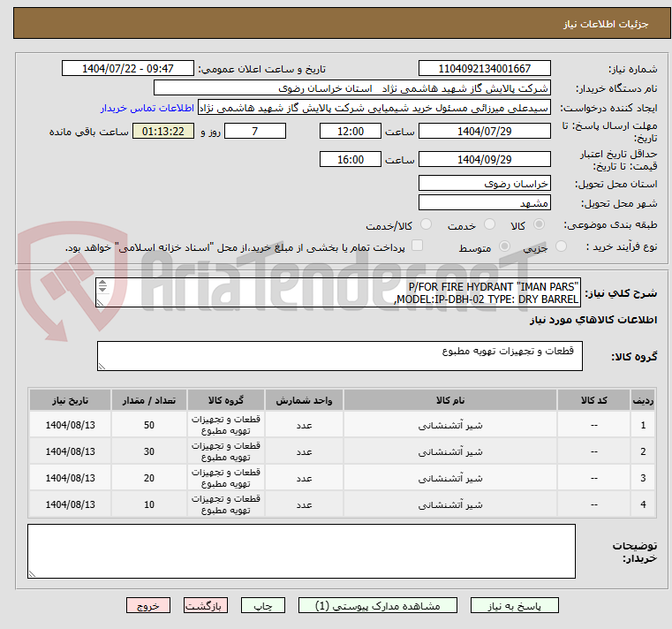The height and width of the screenshot is (629, 672).
Task: Toggle the treasury documents payment checkbox
Action: click(x=418, y=246)
